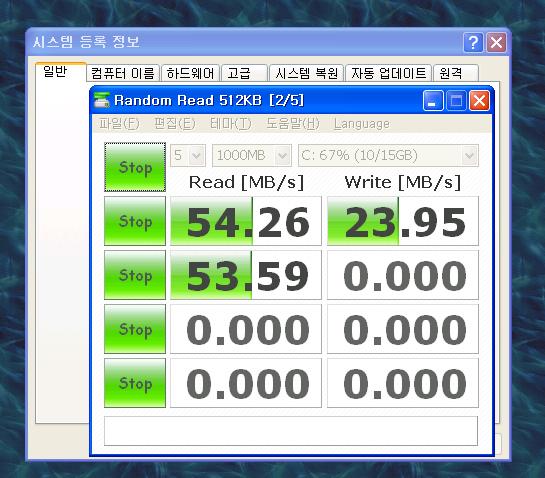Click Stop beside the 53.59 read result

(x=135, y=275)
